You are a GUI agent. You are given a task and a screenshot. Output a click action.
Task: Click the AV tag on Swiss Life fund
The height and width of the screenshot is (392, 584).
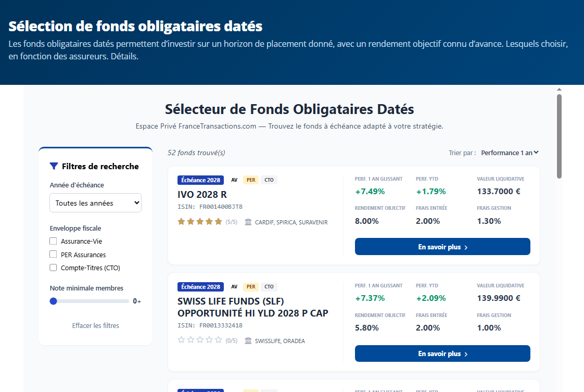point(234,286)
